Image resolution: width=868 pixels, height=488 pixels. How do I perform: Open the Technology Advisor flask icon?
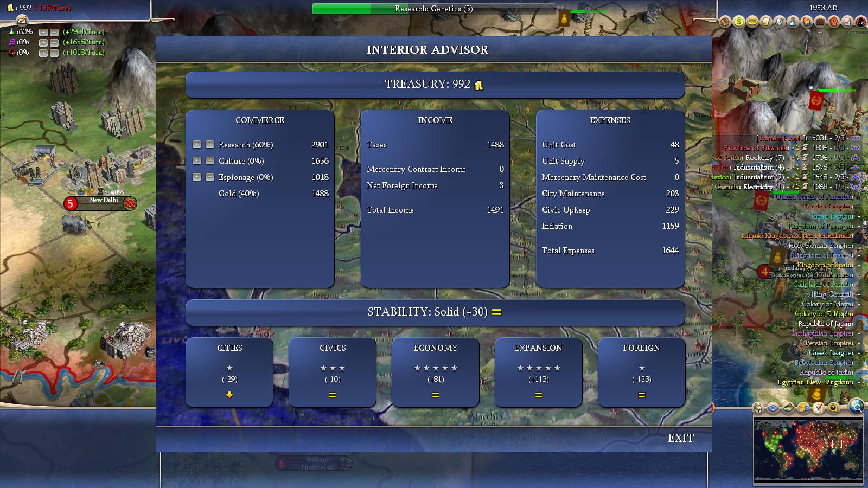793,22
